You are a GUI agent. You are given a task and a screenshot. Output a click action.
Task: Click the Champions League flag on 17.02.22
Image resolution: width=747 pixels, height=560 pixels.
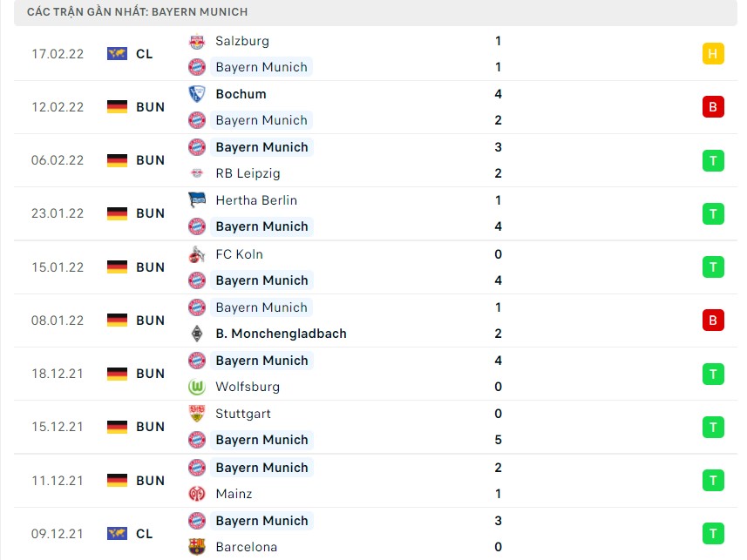(117, 54)
